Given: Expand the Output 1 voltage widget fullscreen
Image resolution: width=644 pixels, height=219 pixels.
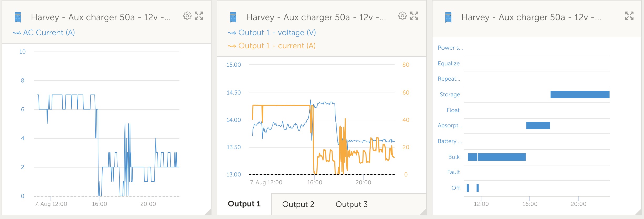Looking at the screenshot, I should click(x=414, y=16).
